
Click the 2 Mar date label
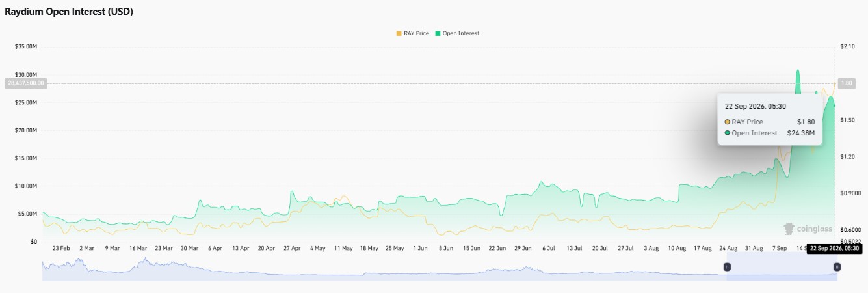(86, 249)
